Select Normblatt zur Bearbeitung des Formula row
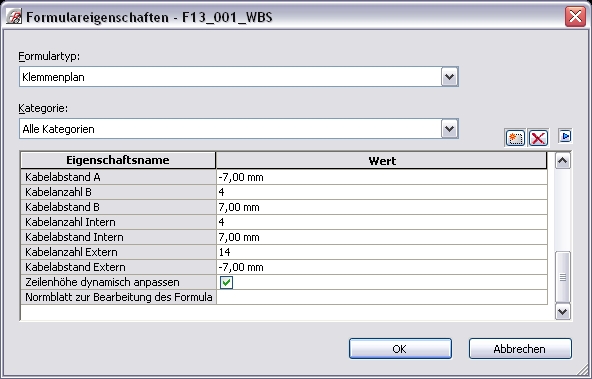Screen dimensions: 592x379 pyautogui.click(x=118, y=297)
